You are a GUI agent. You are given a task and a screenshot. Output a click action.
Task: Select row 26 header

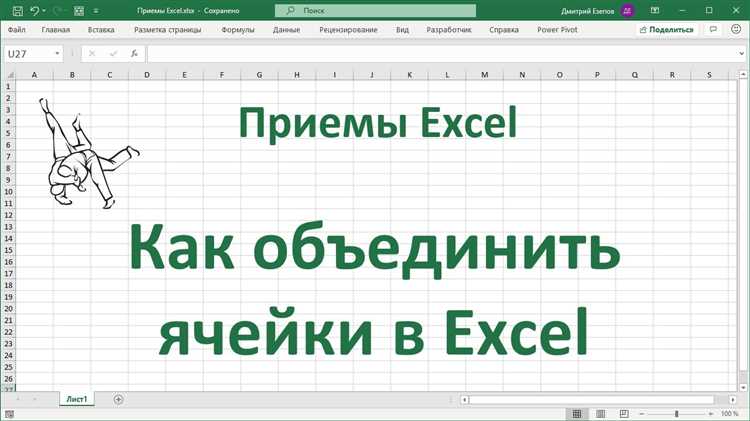point(9,379)
